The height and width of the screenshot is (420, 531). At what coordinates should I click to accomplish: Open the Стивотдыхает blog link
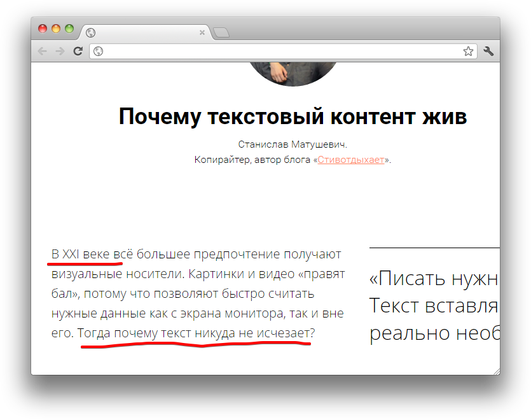point(351,160)
